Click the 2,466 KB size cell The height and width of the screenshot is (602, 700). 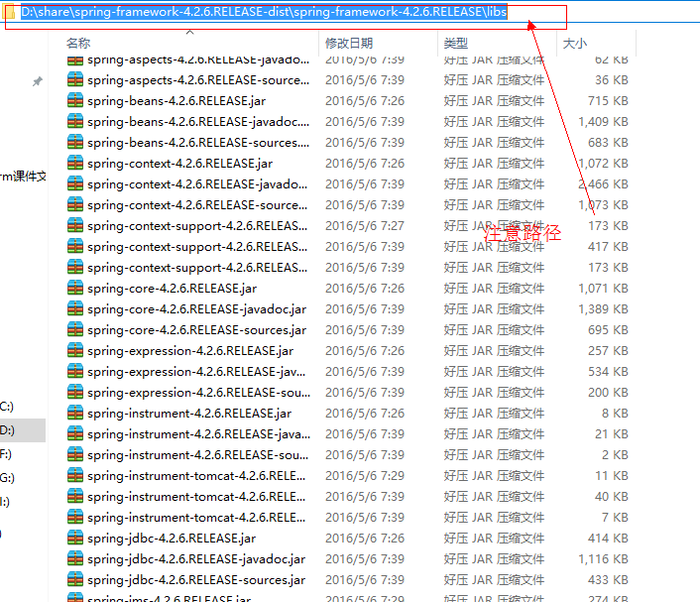603,184
